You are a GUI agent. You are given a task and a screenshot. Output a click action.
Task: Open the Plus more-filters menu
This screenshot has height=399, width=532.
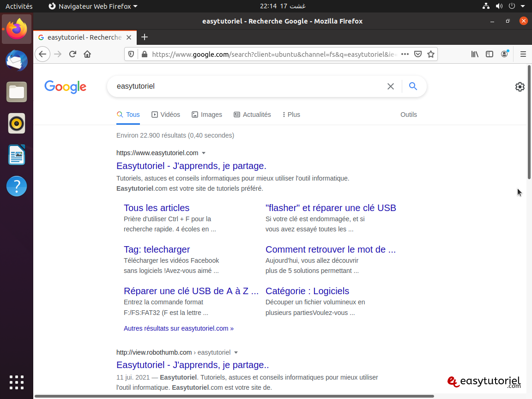291,115
